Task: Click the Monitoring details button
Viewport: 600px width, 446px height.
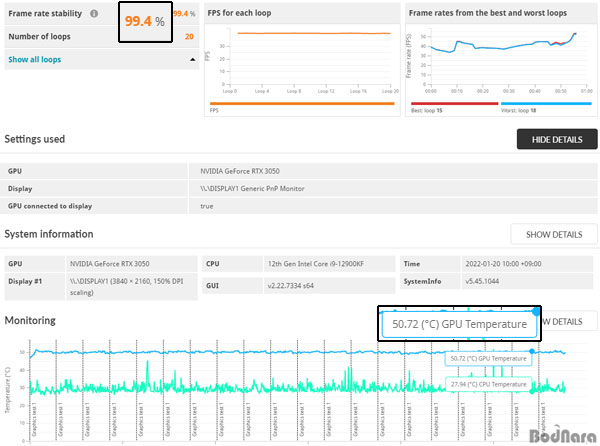Action: point(569,321)
